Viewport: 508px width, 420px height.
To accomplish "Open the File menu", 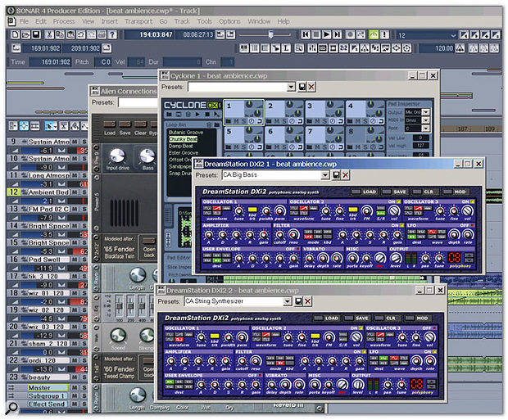I will coord(25,21).
